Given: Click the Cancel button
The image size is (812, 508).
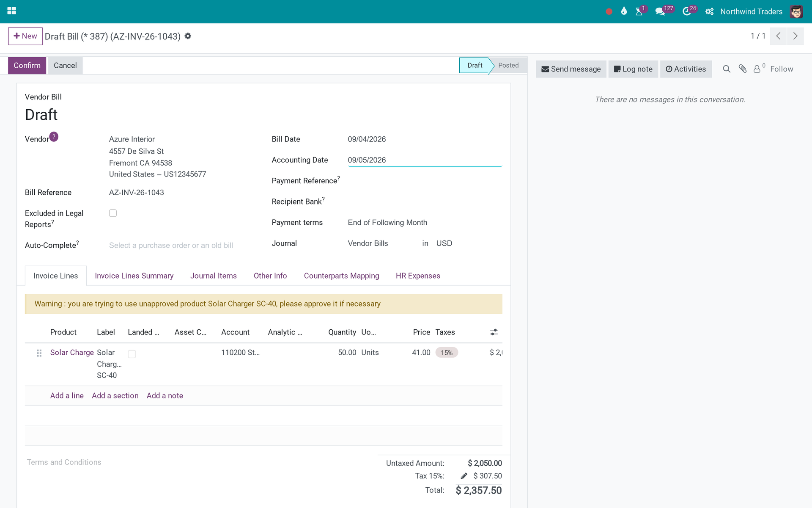Looking at the screenshot, I should 65,66.
